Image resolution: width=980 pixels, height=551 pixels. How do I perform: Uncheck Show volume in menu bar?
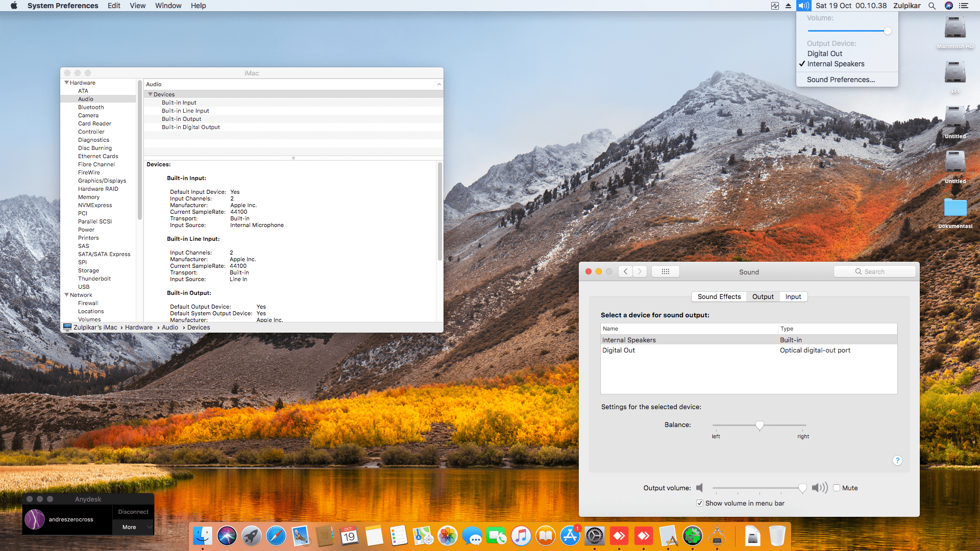(700, 503)
